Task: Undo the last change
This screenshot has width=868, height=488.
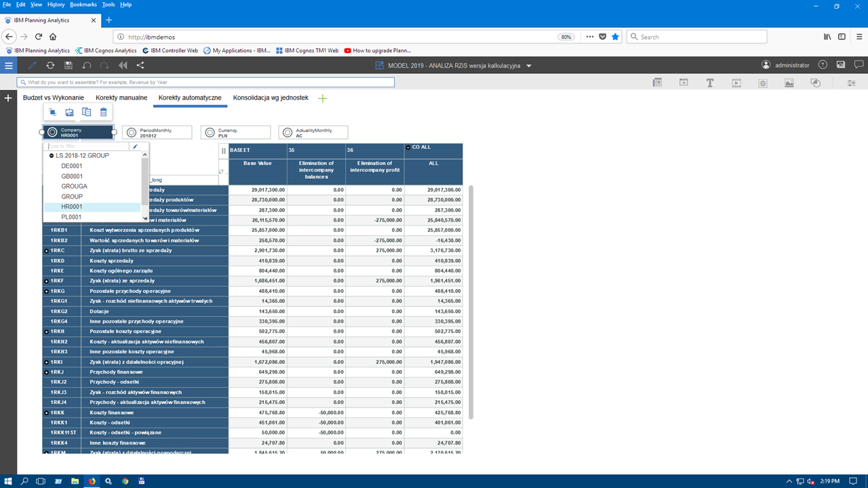Action: [x=86, y=66]
